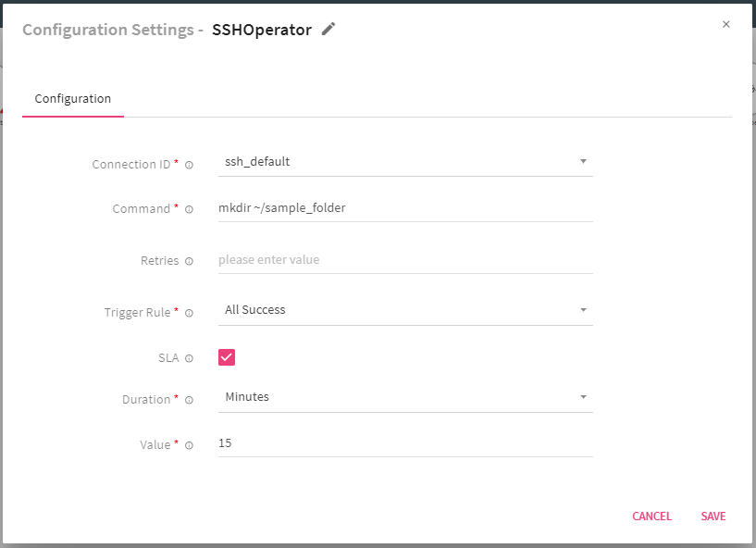Open the Connection ID dropdown
Viewport: 756px width, 548px height.
(583, 160)
